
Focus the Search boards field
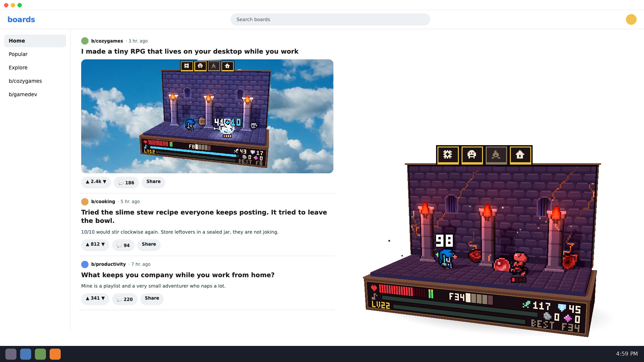point(330,19)
